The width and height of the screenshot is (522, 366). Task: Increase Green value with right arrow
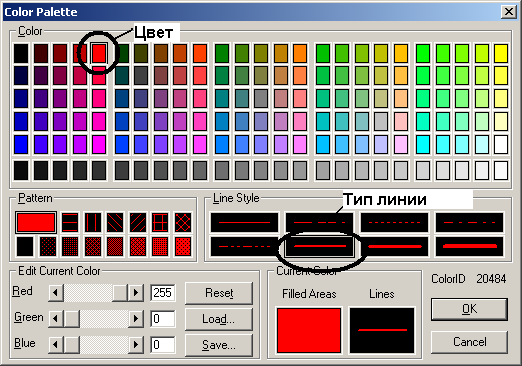pyautogui.click(x=136, y=319)
